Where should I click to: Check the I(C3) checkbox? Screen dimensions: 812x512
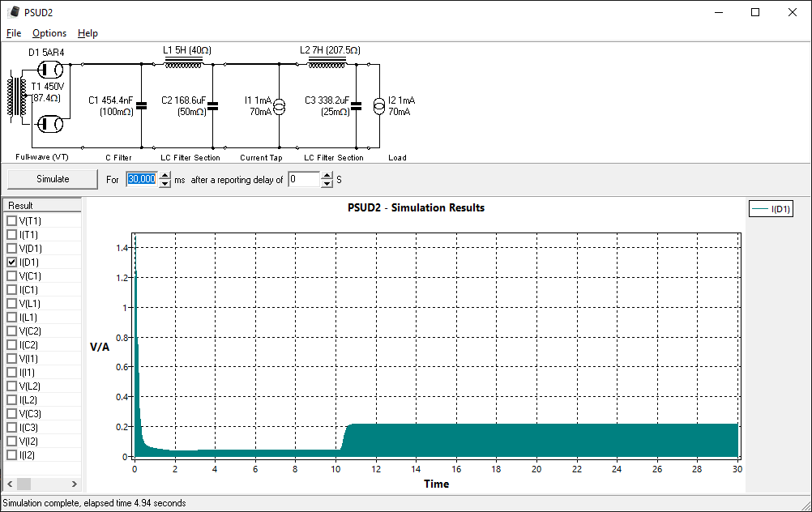pos(11,427)
